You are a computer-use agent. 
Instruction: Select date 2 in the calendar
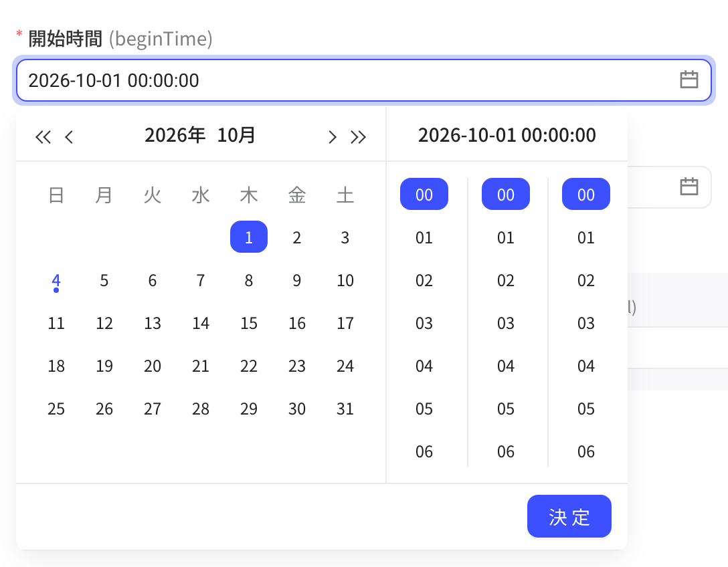[x=297, y=237]
